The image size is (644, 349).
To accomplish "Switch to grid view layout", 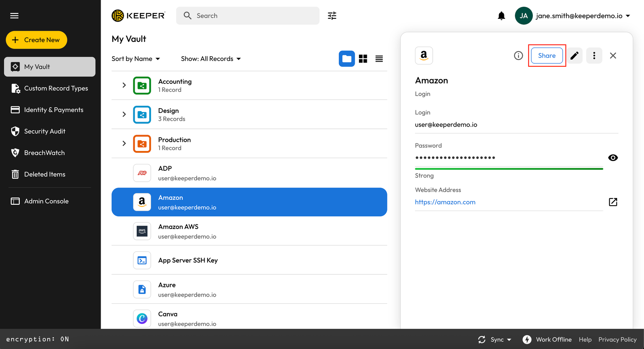I will coord(363,59).
